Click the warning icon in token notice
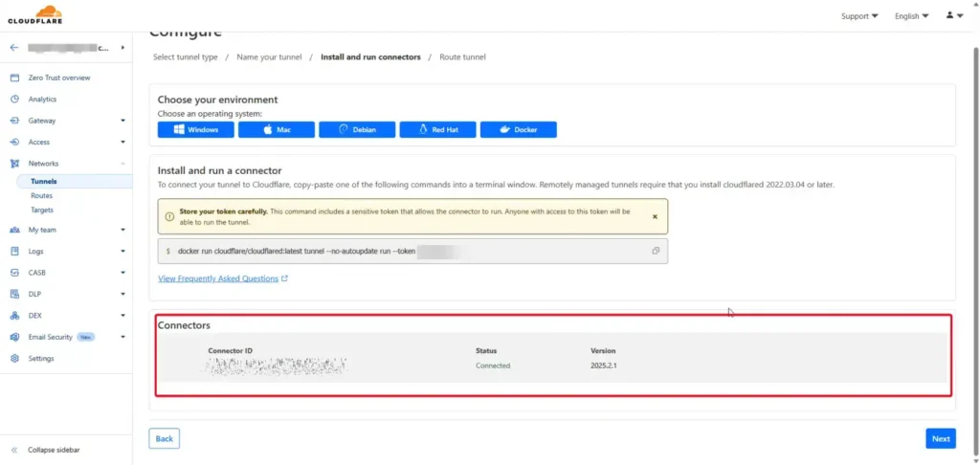This screenshot has width=980, height=465. click(169, 216)
